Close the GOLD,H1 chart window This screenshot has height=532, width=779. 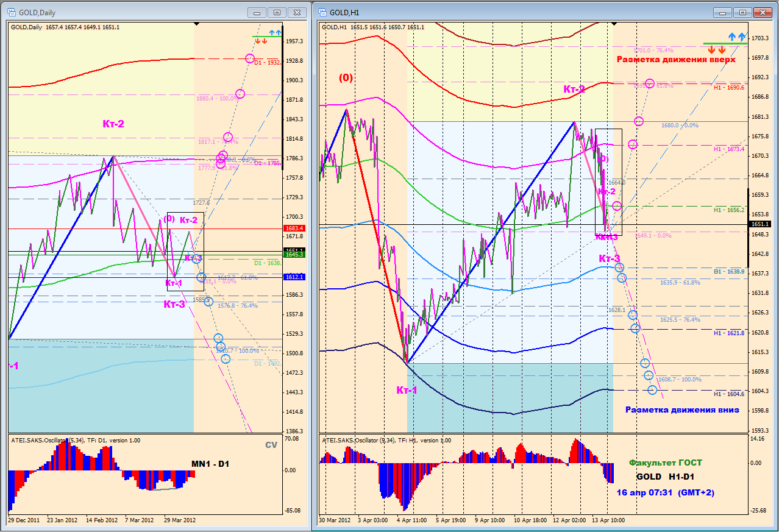[x=762, y=12]
